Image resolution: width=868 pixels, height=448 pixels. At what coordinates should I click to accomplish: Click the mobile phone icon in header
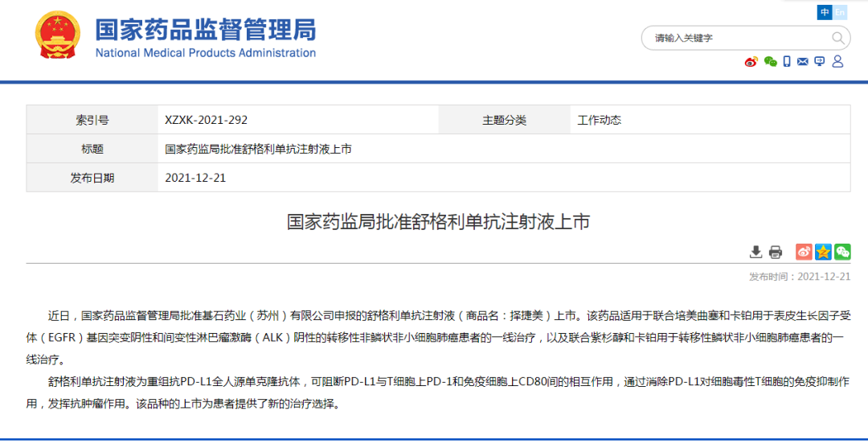(787, 62)
